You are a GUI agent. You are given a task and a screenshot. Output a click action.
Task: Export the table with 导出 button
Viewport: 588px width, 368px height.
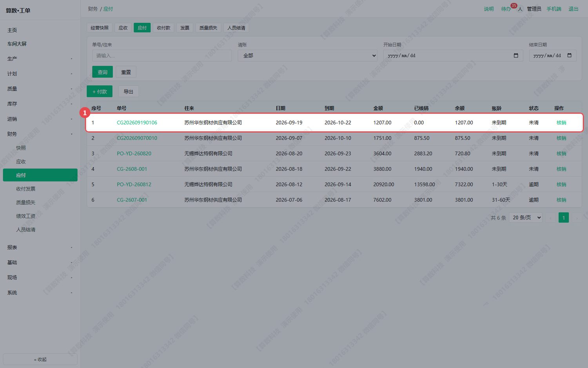click(x=129, y=91)
